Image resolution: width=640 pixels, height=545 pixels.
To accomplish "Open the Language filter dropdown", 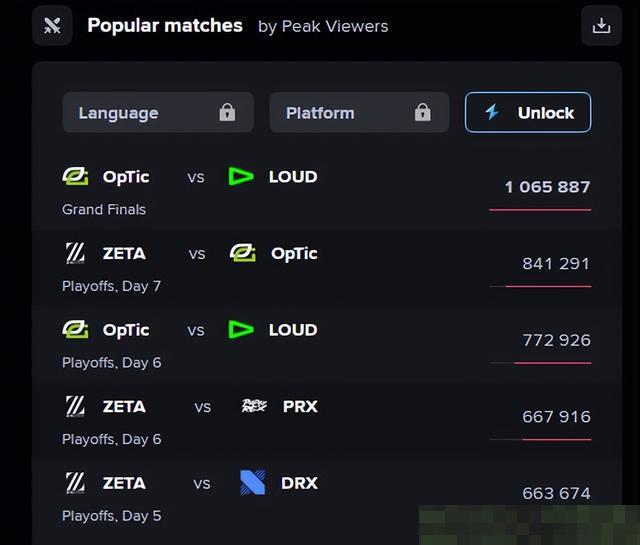I will point(158,112).
